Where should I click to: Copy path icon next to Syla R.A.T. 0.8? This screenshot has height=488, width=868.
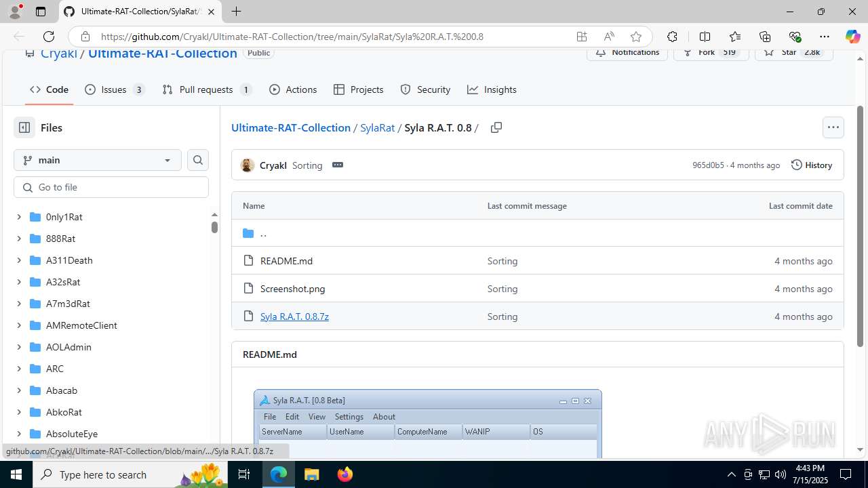coord(496,127)
